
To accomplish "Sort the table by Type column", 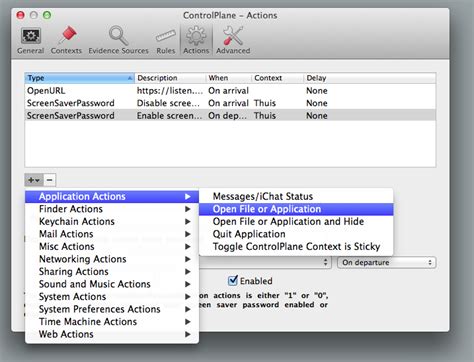I will [x=79, y=78].
